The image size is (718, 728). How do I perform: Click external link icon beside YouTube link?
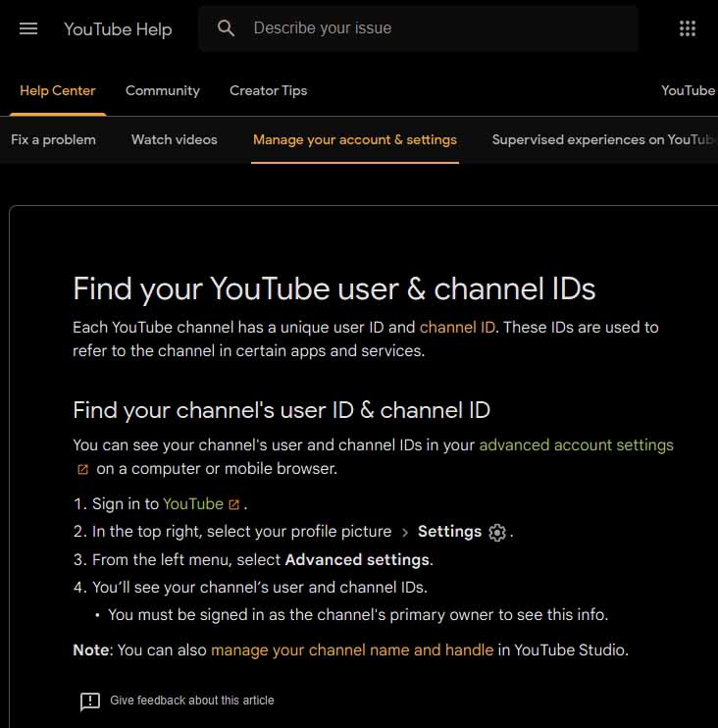[x=233, y=504]
